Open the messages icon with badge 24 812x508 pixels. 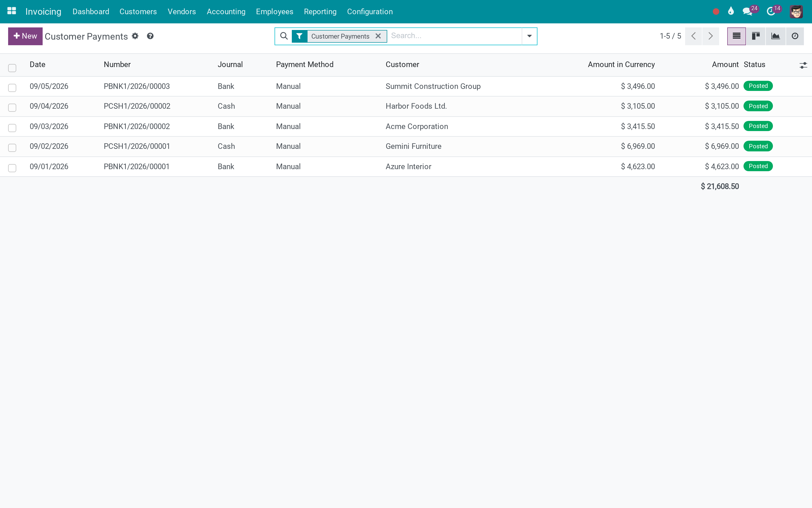click(747, 11)
